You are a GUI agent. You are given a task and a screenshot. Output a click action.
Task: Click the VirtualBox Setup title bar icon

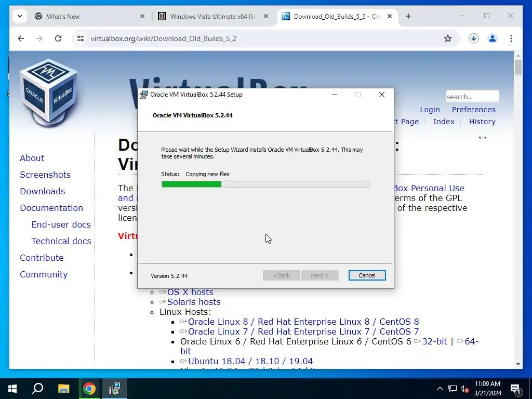click(143, 95)
